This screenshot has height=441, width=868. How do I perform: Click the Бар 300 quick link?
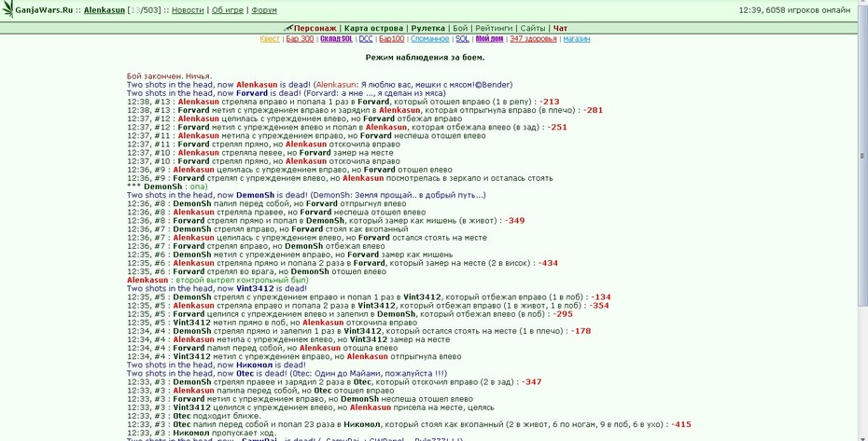coord(300,39)
